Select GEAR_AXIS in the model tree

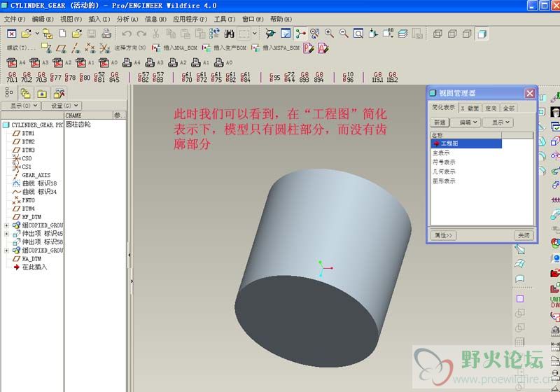coord(36,175)
